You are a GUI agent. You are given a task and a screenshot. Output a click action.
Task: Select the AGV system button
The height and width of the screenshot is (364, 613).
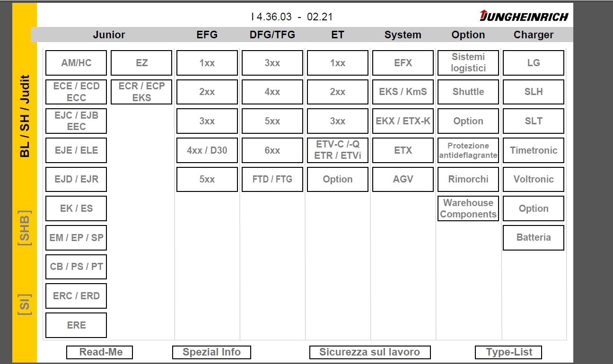[403, 179]
